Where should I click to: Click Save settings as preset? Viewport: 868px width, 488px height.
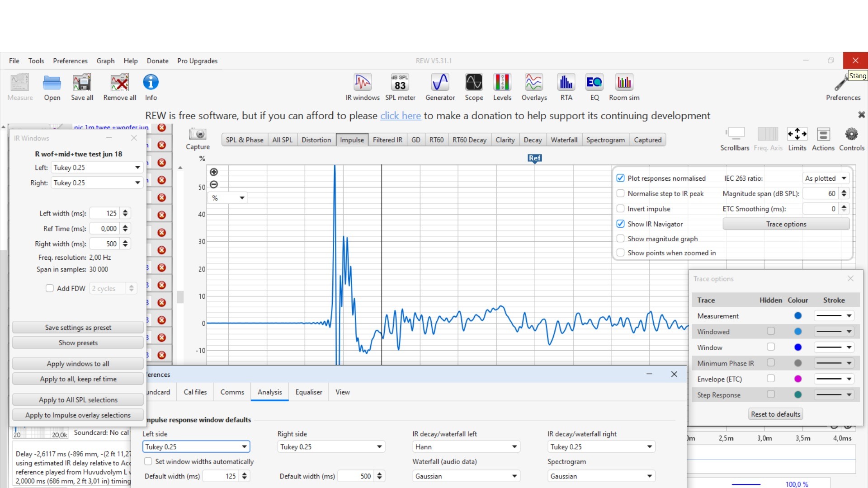78,327
